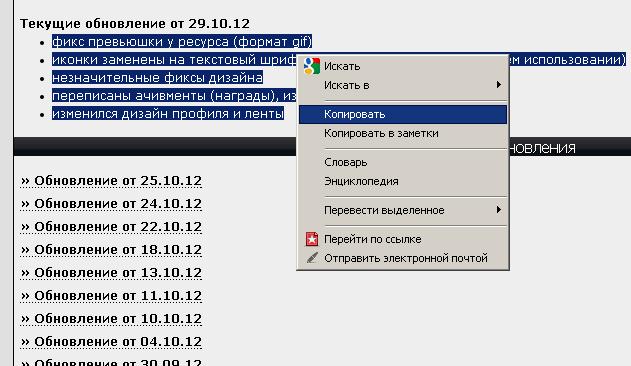Choose Перевести выделенное menu item
Screen dimensions: 631x366
pos(403,210)
